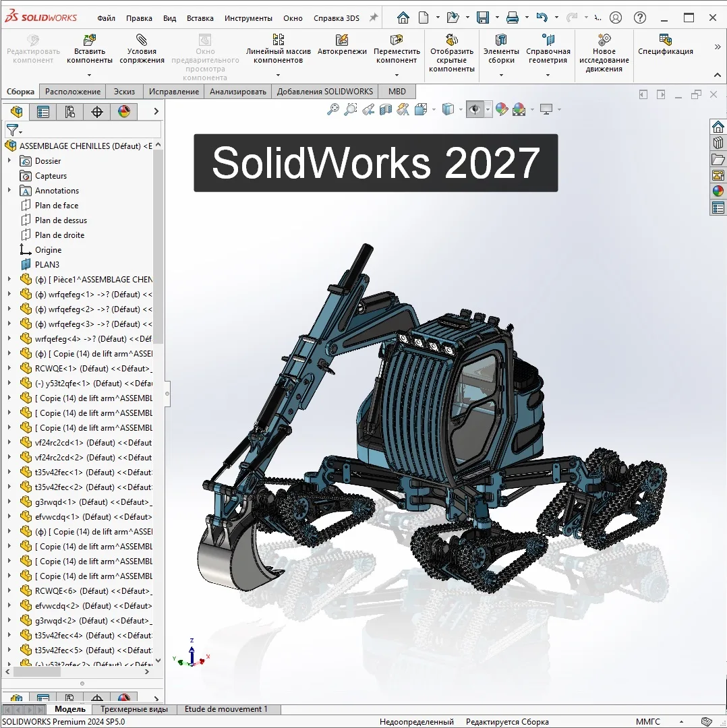The width and height of the screenshot is (727, 728).
Task: Open Добавления SOLIDWORKS tab
Action: [324, 92]
